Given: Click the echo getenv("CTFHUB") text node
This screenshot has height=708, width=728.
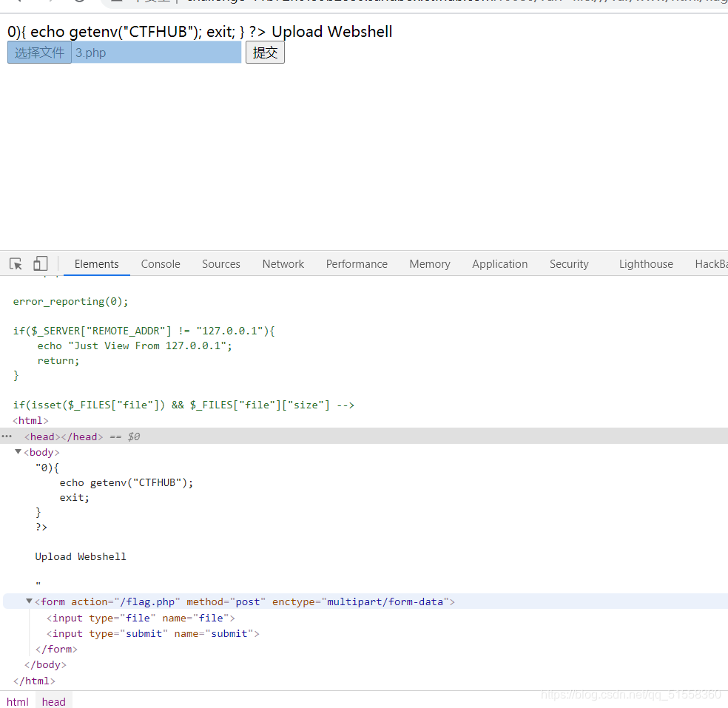Looking at the screenshot, I should pos(127,483).
